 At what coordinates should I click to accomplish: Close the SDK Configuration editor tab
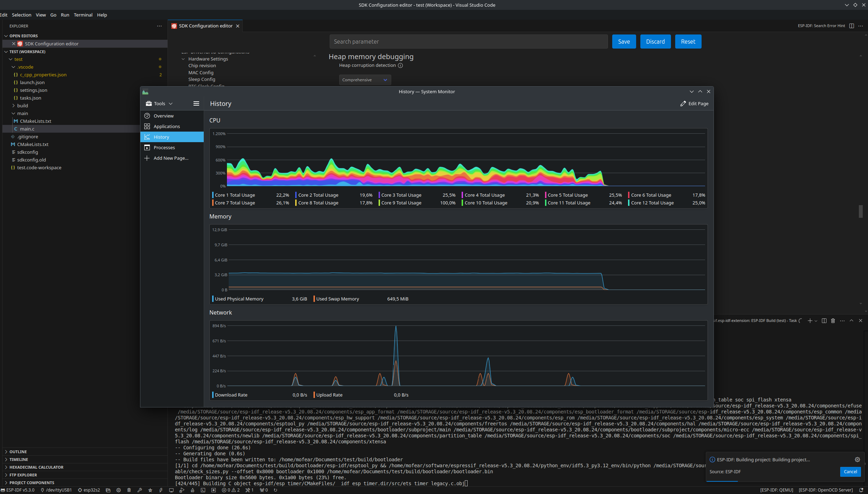[x=238, y=26]
